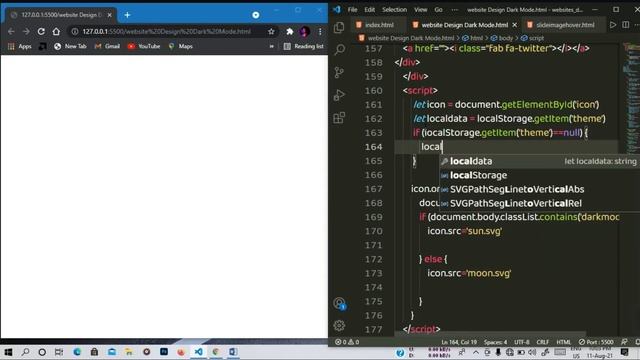Change UTF-8 file encoding

[x=522, y=342]
